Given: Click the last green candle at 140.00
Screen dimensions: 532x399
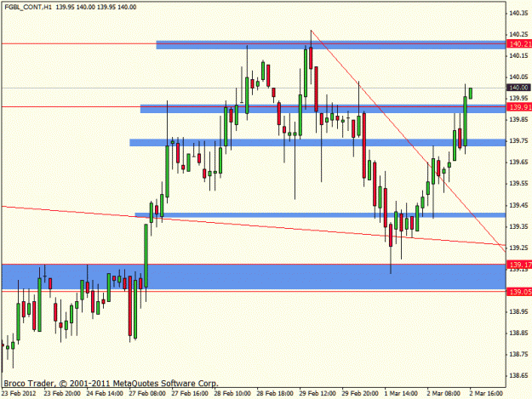Looking at the screenshot, I should [x=471, y=94].
